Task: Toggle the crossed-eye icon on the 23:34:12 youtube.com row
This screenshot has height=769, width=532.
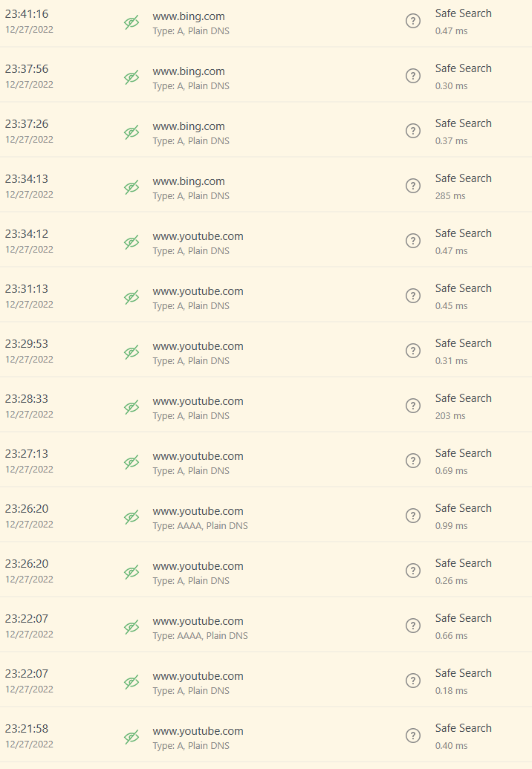Action: click(132, 241)
